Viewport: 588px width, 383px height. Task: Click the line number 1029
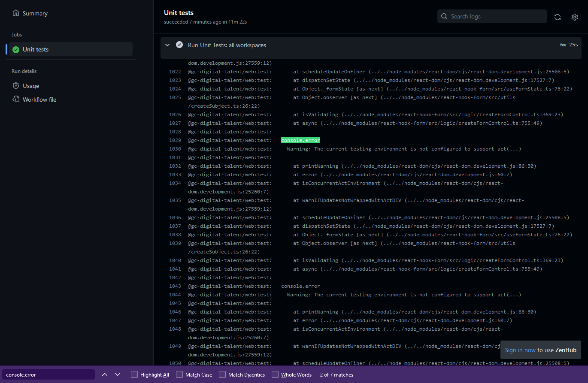pyautogui.click(x=175, y=140)
